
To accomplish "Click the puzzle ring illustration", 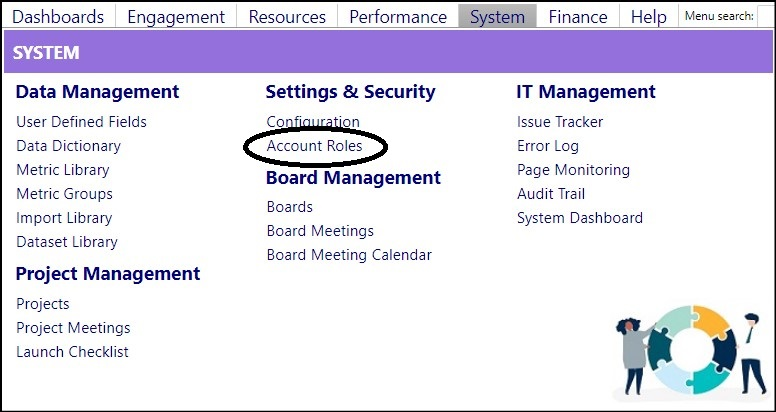I will pyautogui.click(x=692, y=350).
